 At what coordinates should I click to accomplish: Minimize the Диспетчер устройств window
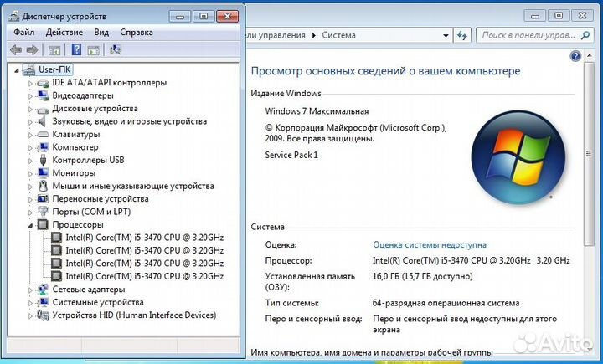point(179,16)
